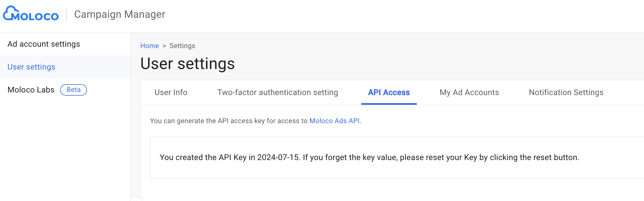
Task: Click the Moloco wordmark in the header
Action: [x=36, y=16]
